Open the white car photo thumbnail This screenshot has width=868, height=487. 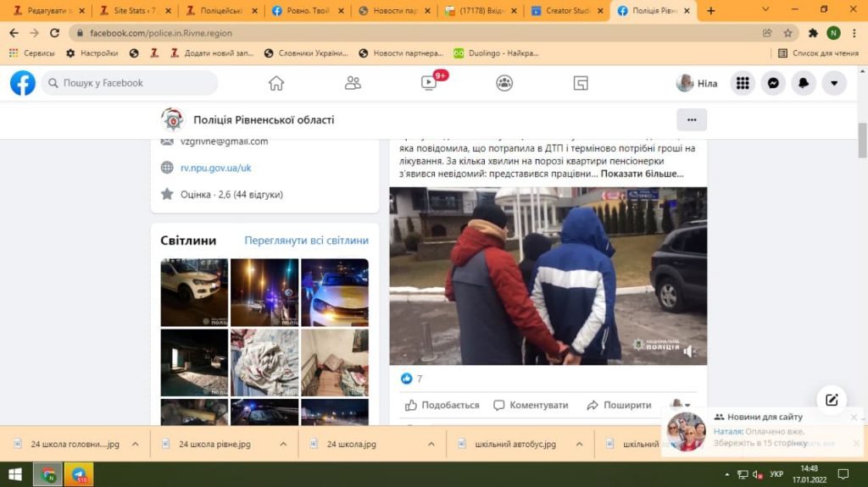point(194,292)
